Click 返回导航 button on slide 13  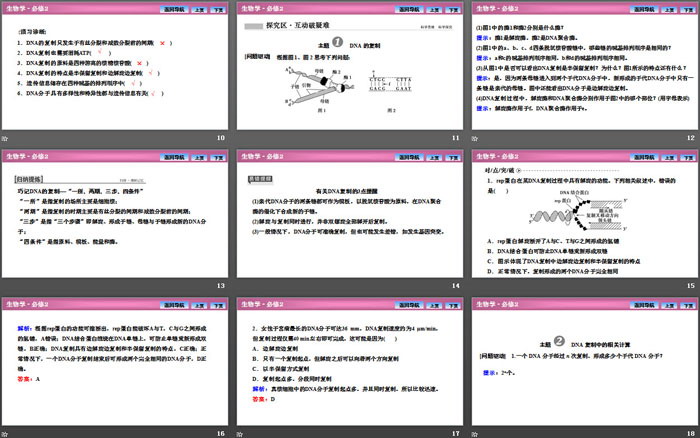click(x=174, y=157)
